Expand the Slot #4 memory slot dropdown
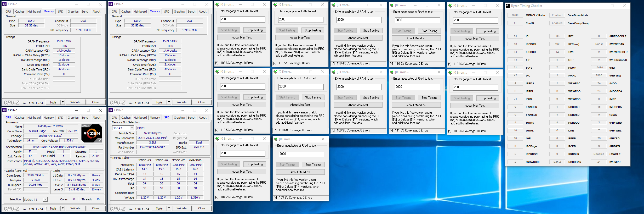Image resolution: width=644 pixels, height=214 pixels. pyautogui.click(x=132, y=128)
